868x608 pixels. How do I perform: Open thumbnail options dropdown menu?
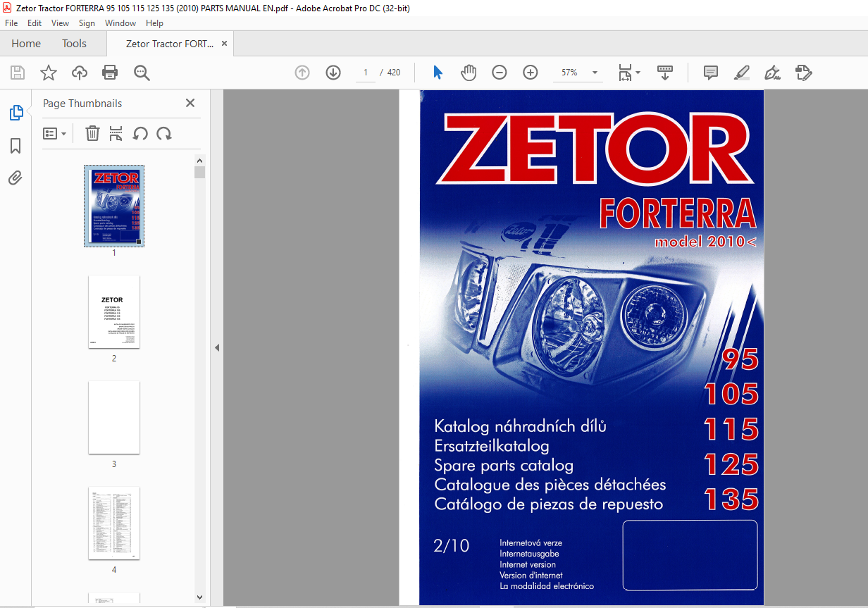pos(54,133)
